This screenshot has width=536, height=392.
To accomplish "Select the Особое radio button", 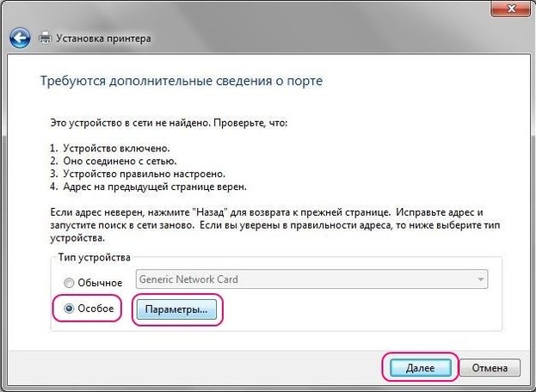I will point(69,309).
